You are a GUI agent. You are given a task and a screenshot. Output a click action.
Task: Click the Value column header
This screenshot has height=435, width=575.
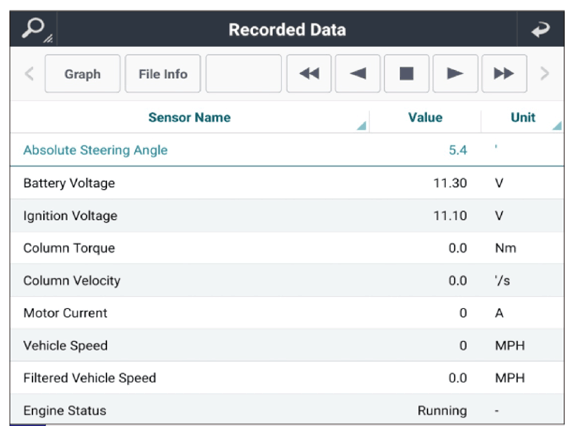[x=425, y=117]
